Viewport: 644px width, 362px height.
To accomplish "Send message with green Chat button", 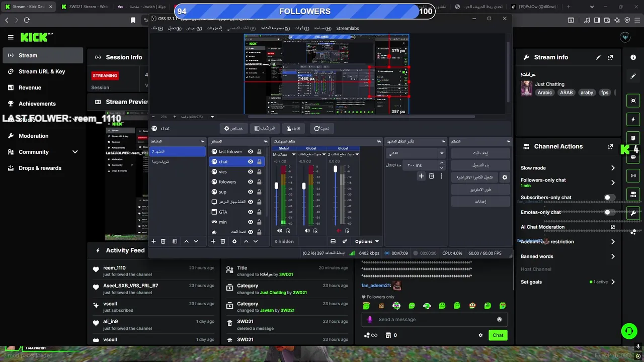I will 498,335.
